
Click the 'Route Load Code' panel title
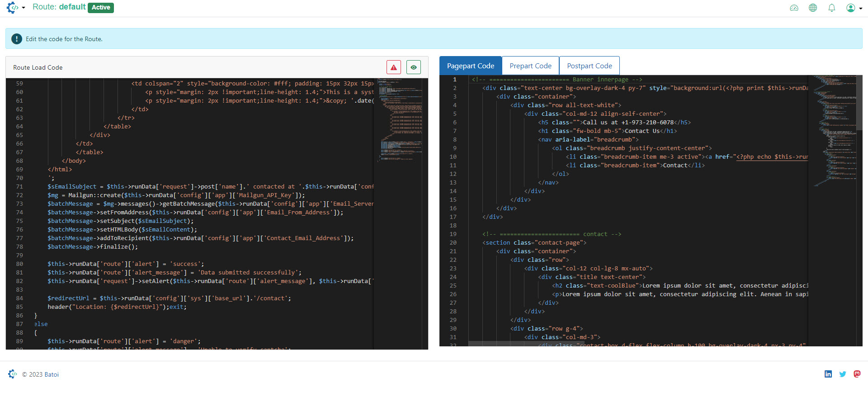pyautogui.click(x=38, y=67)
